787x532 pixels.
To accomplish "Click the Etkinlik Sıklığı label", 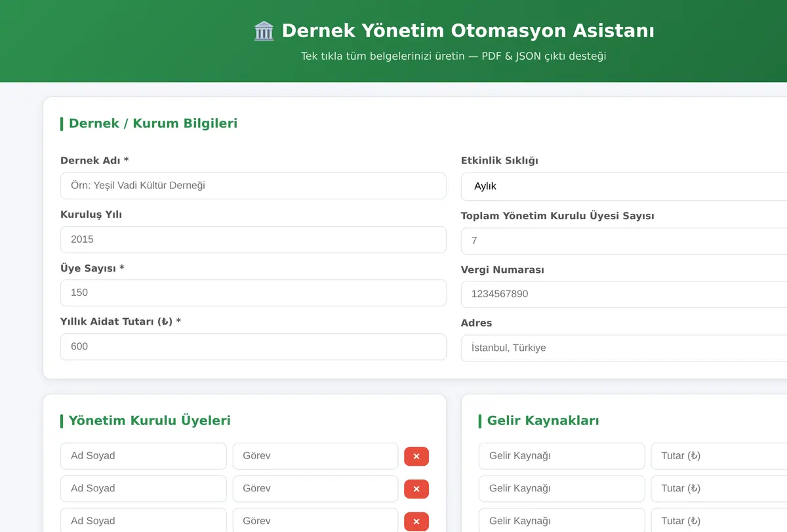I will (x=500, y=161).
